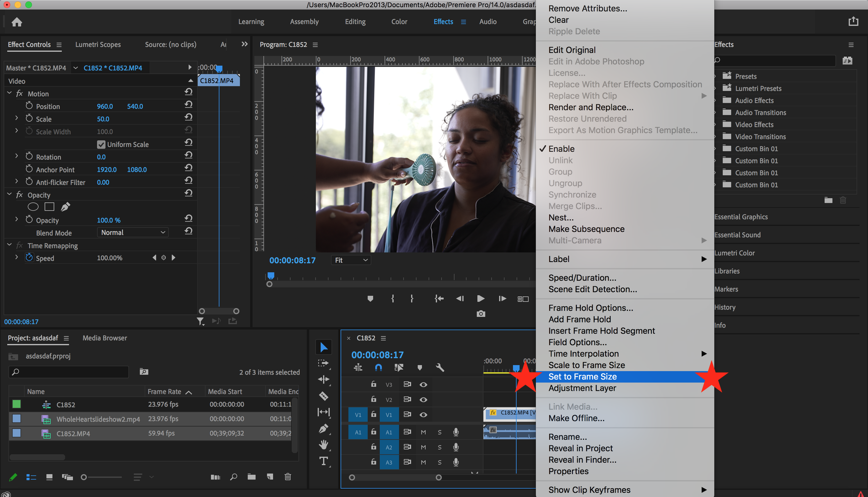This screenshot has height=497, width=868.
Task: Click the Project panel search field
Action: tap(69, 372)
